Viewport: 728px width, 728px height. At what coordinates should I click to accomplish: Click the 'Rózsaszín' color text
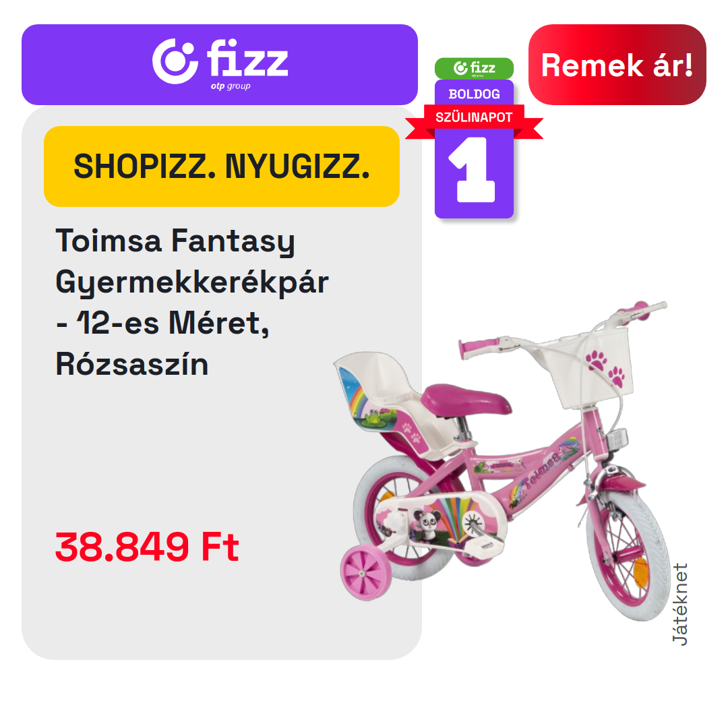(132, 364)
